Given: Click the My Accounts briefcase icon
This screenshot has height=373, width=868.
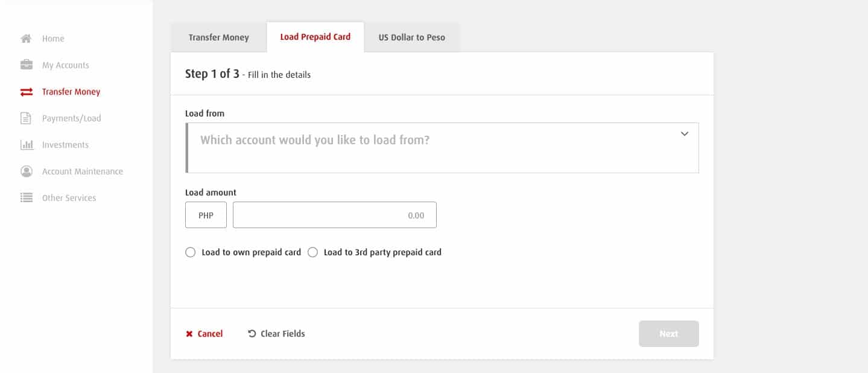Looking at the screenshot, I should pos(27,65).
